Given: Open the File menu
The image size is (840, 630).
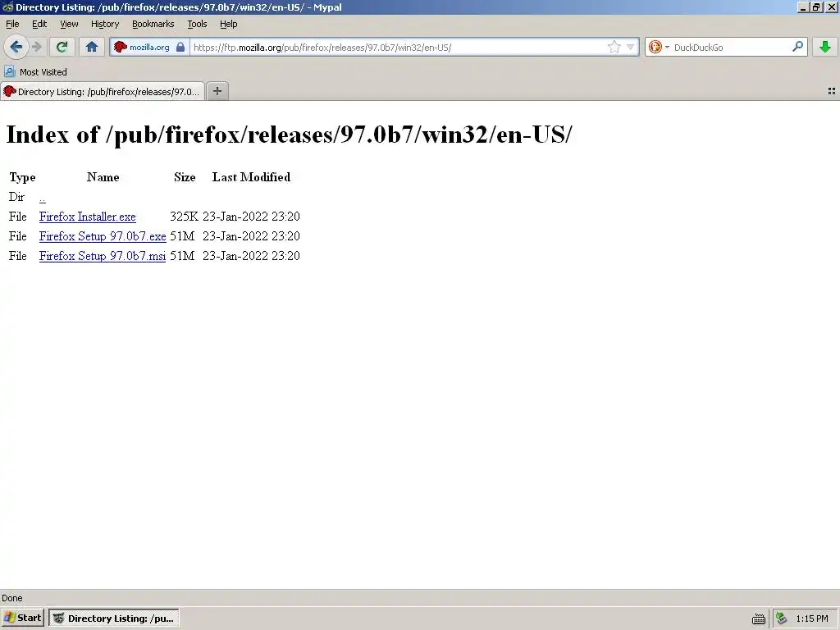Looking at the screenshot, I should (12, 24).
